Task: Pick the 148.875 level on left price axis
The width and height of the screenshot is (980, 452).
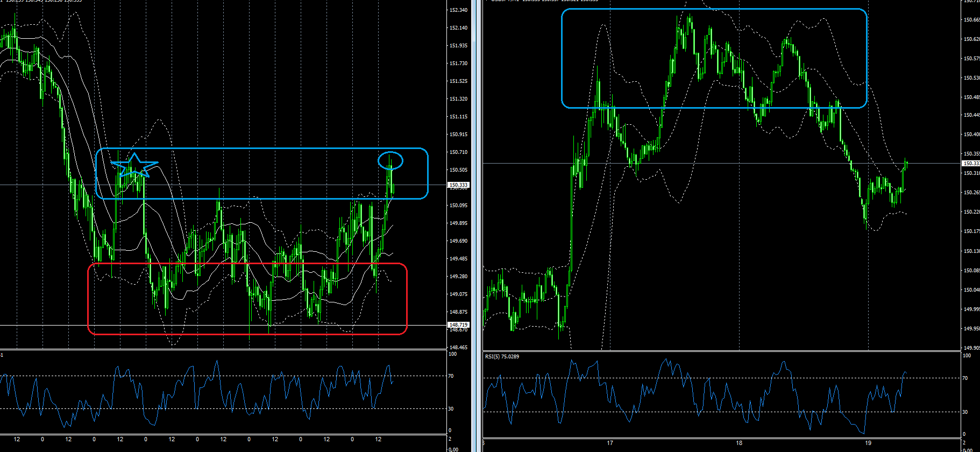Action: [x=458, y=312]
